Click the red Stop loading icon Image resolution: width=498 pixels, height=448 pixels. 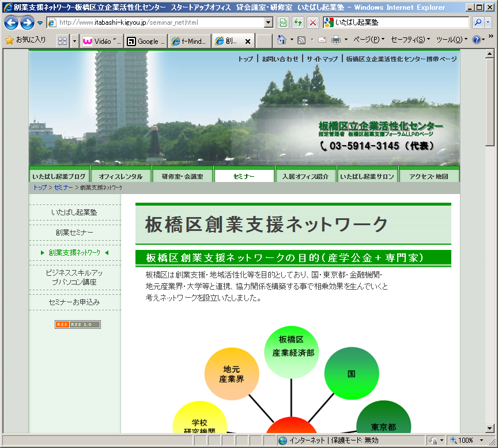point(313,22)
